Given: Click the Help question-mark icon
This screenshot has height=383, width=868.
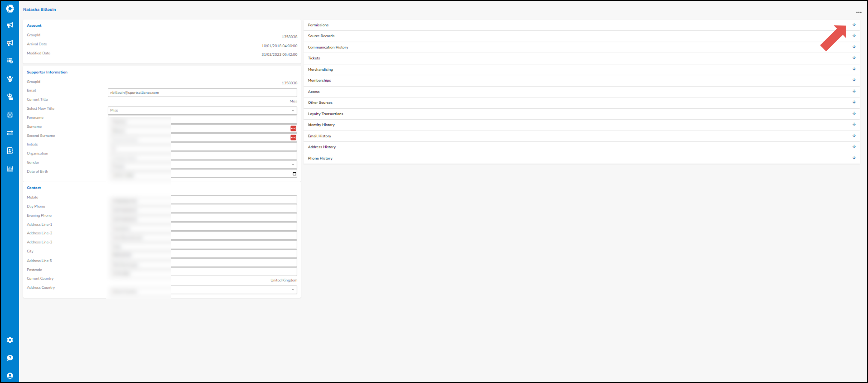Looking at the screenshot, I should (10, 358).
